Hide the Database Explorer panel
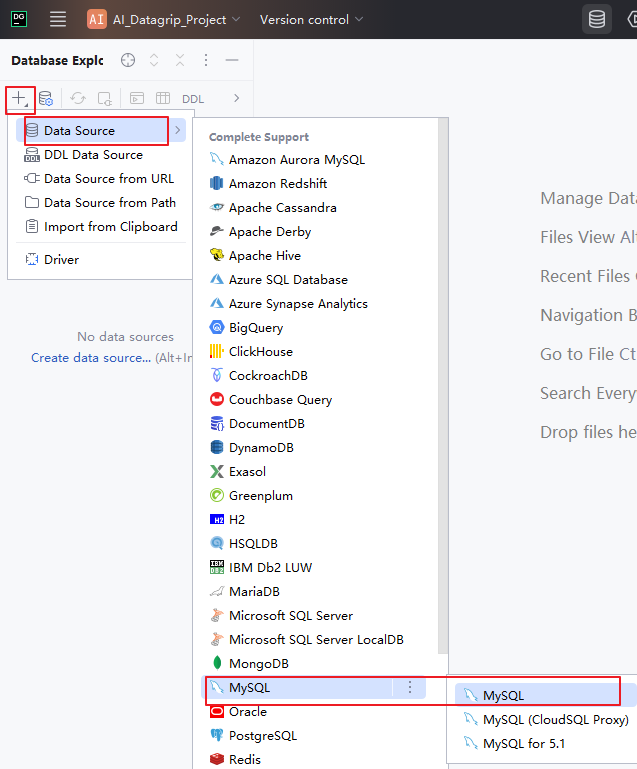This screenshot has width=637, height=769. point(232,60)
